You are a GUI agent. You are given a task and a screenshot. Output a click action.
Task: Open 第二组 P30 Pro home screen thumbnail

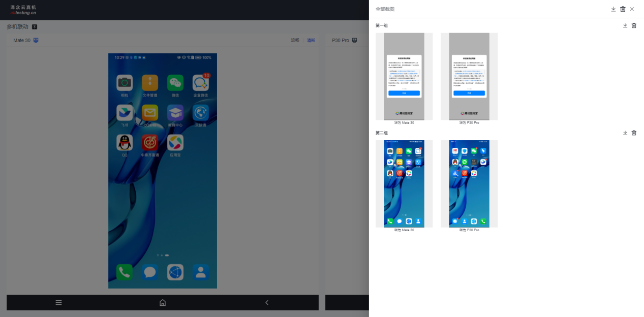pos(469,183)
